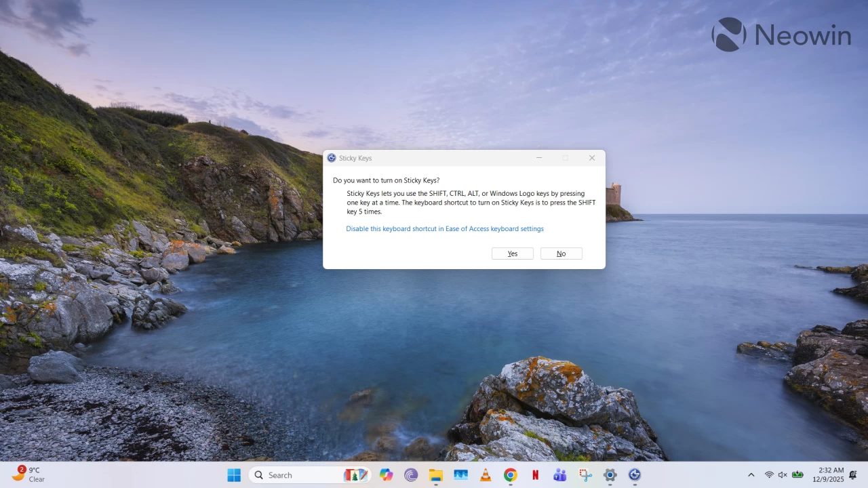Launch Netflix from the taskbar
This screenshot has height=488, width=868.
535,475
